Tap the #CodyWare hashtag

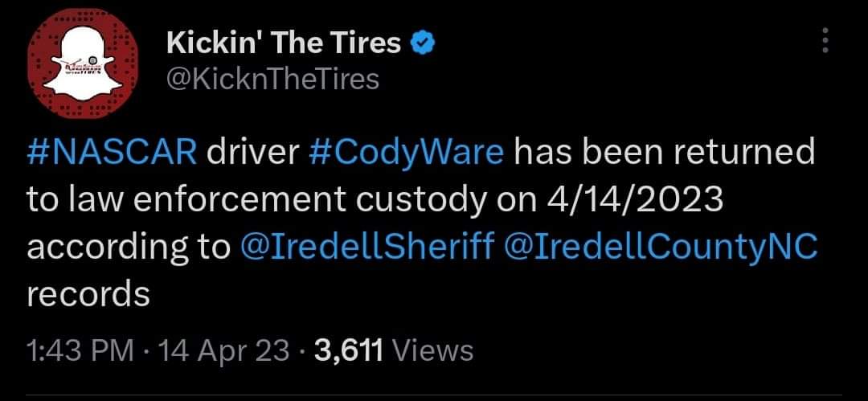[x=406, y=152]
